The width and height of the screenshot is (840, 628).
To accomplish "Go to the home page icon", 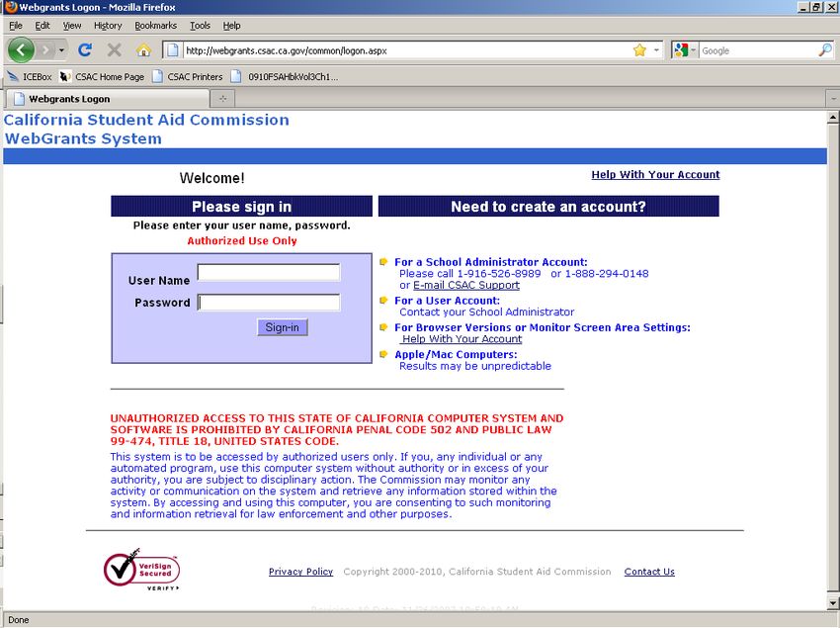I will coord(143,50).
